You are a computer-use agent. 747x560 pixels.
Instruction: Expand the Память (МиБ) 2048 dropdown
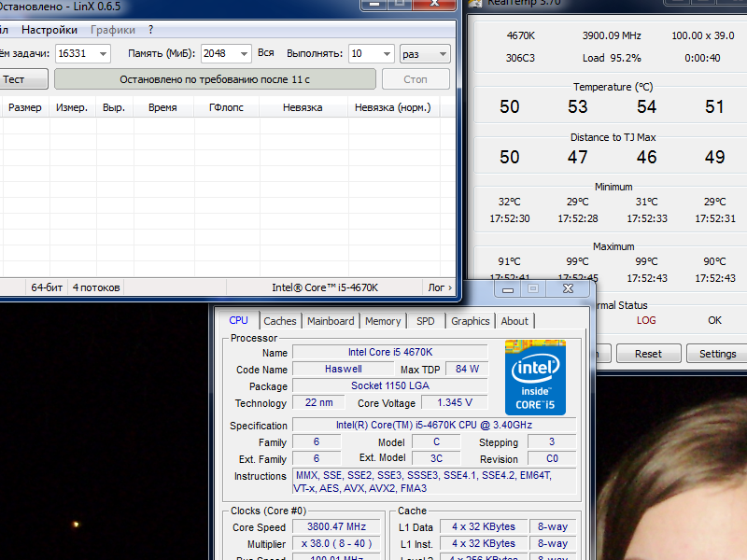tap(244, 54)
